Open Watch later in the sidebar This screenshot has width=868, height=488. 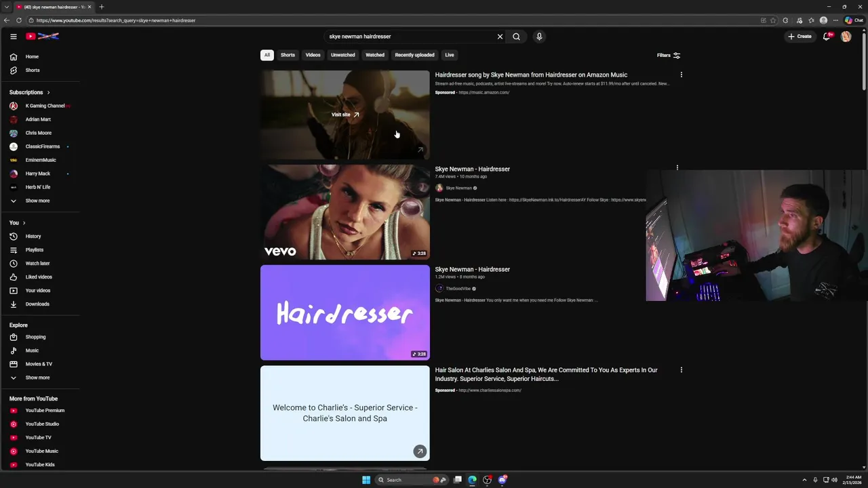pyautogui.click(x=41, y=264)
